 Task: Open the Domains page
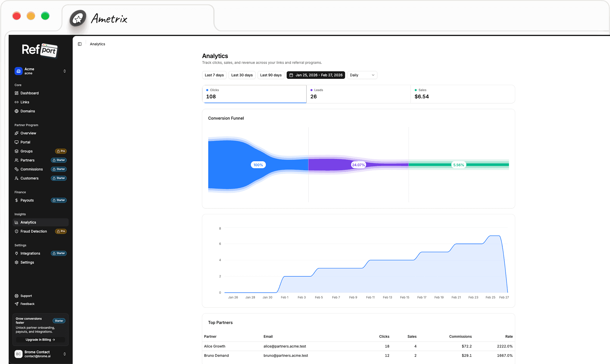click(x=28, y=111)
